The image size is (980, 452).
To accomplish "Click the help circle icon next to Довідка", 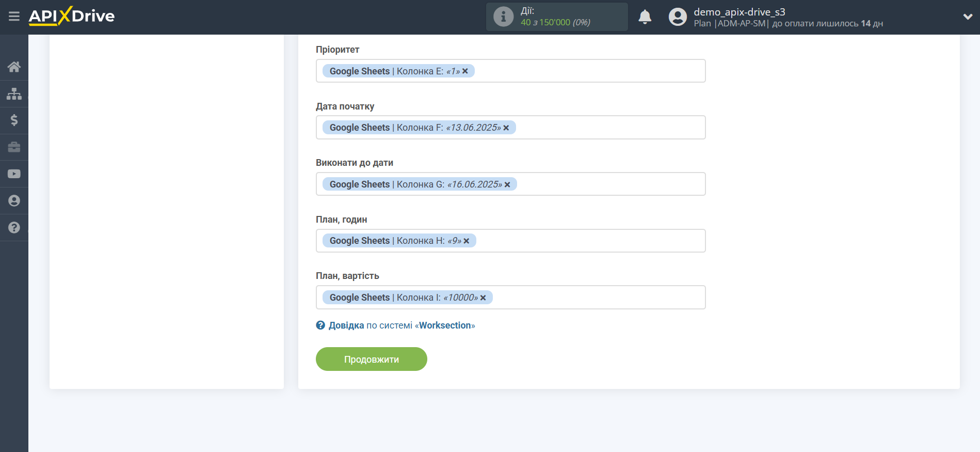I will (x=320, y=325).
